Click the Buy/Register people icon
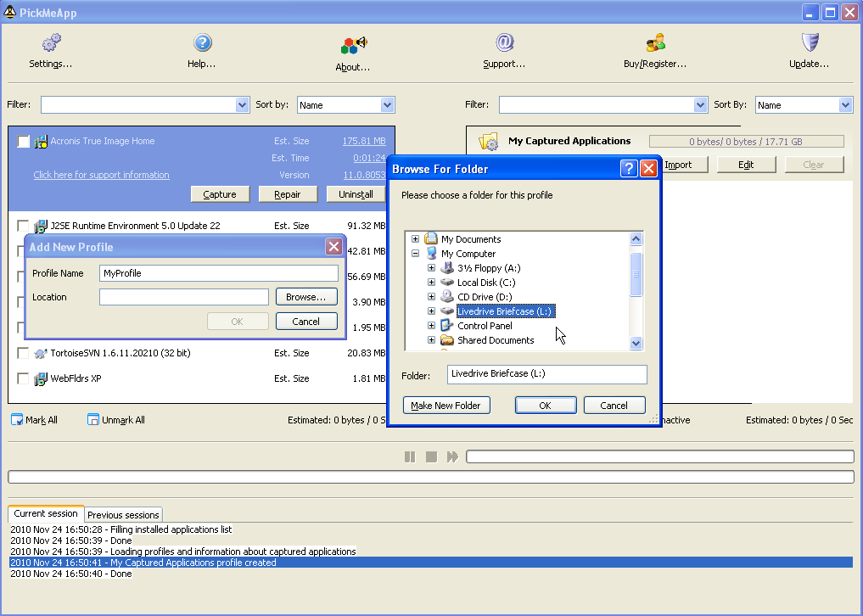 [x=655, y=42]
